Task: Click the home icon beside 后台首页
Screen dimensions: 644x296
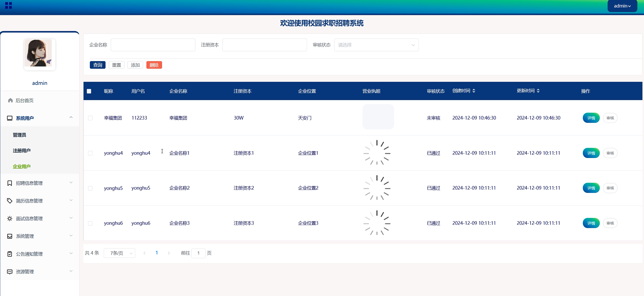Action: tap(10, 100)
